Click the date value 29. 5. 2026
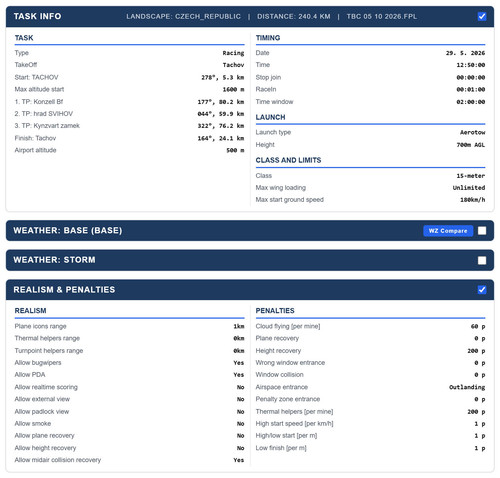Screen dimensions: 500x478 pyautogui.click(x=465, y=53)
